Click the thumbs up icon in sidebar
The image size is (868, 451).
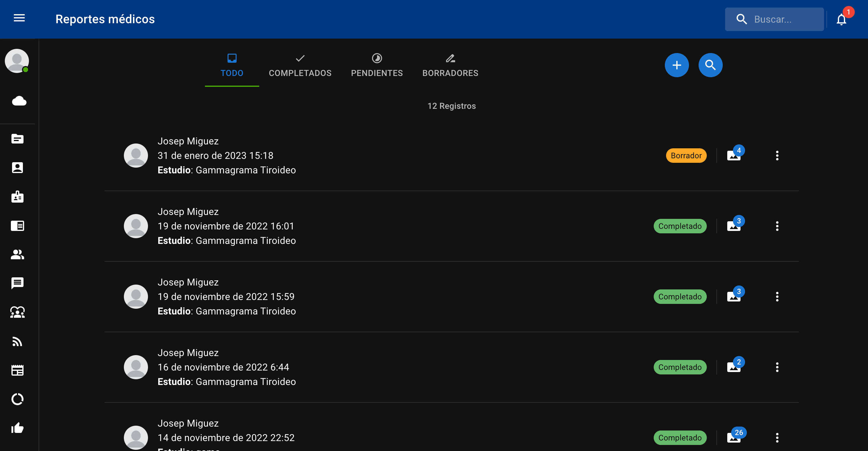17,428
